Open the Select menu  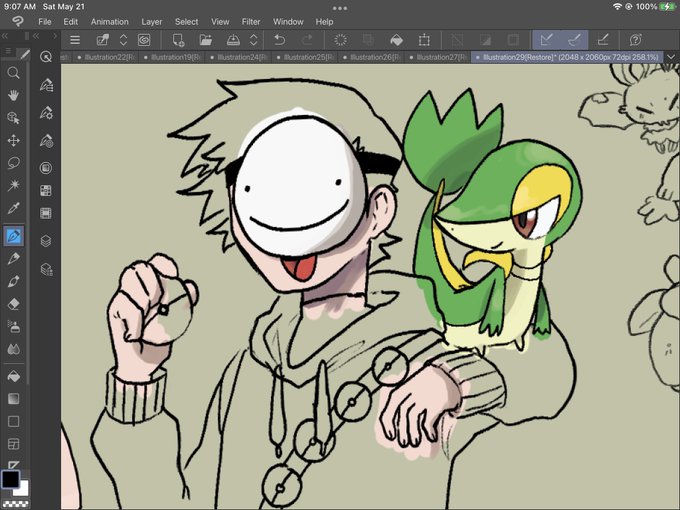point(186,22)
